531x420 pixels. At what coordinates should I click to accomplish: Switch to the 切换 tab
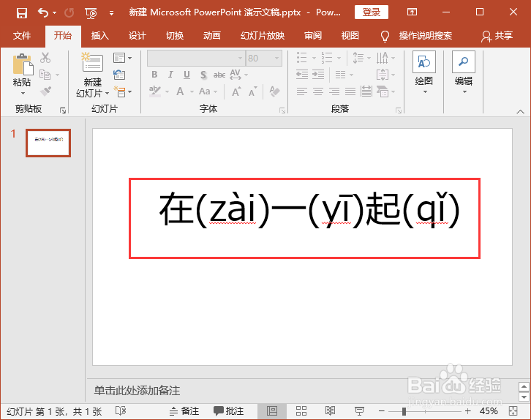point(175,36)
